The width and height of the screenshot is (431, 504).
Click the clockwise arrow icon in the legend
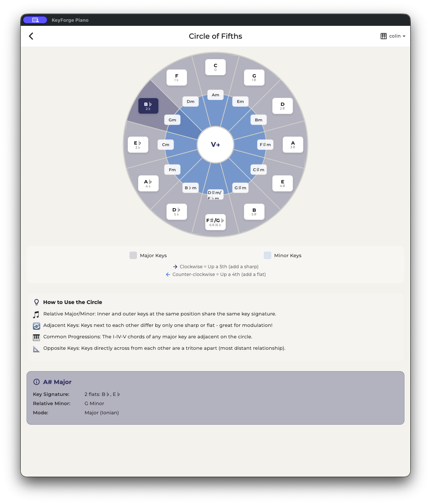click(175, 266)
